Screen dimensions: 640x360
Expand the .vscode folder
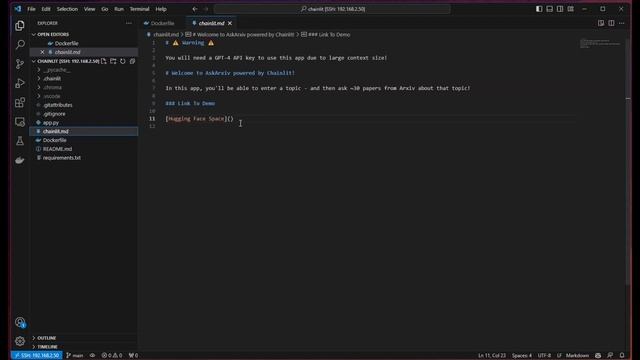[x=51, y=96]
